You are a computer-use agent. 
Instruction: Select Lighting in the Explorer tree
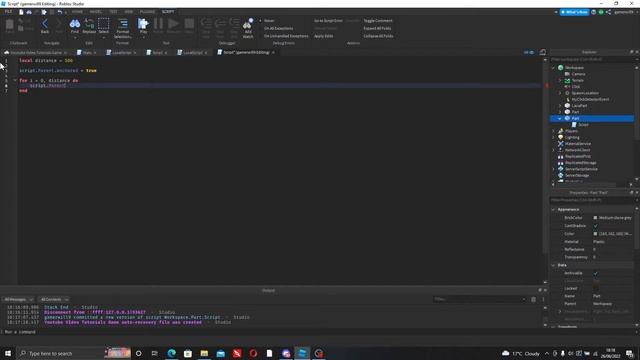tap(571, 137)
